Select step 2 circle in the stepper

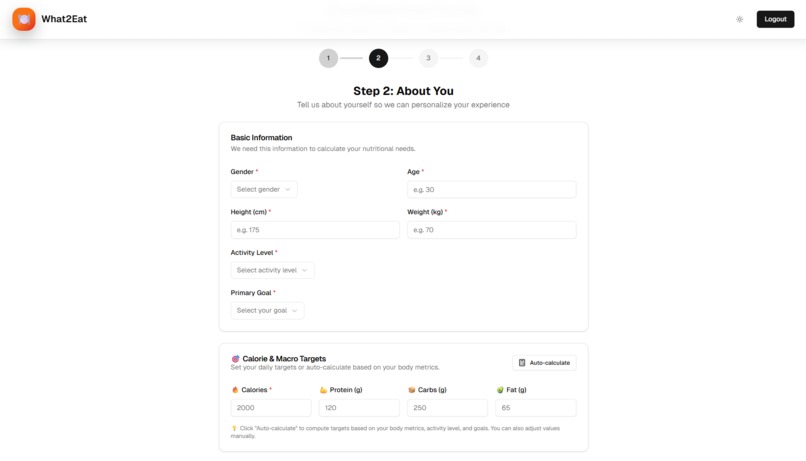point(378,58)
